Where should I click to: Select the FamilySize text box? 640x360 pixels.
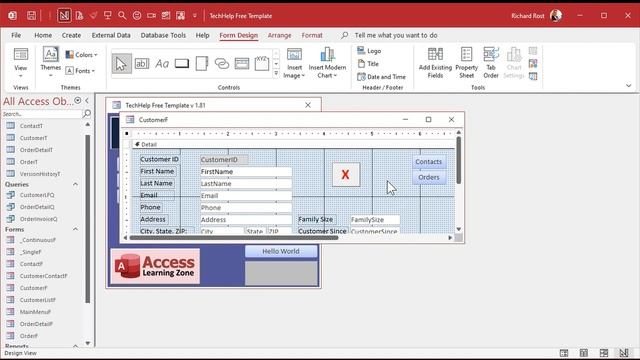point(375,220)
